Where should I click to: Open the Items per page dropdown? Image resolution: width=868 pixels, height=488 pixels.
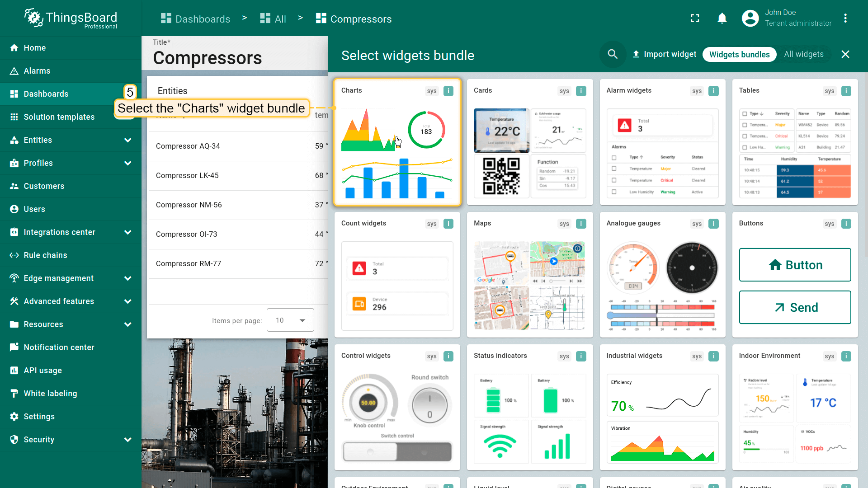[x=290, y=320]
